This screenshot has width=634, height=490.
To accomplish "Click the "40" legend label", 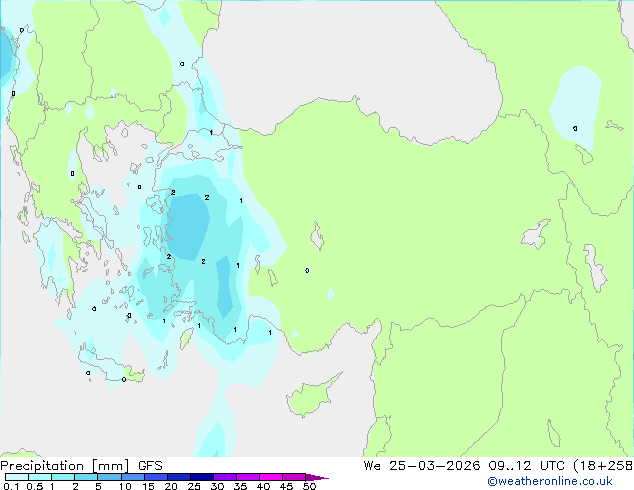I will click(263, 486).
